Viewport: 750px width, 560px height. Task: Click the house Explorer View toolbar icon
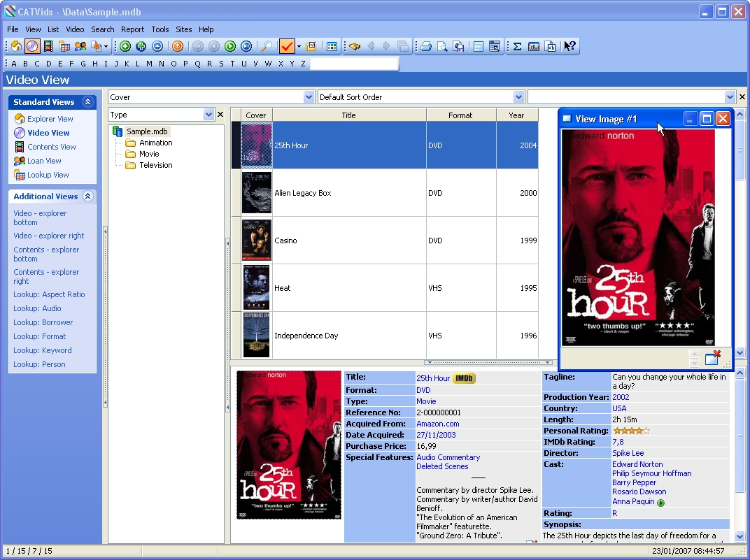pyautogui.click(x=16, y=46)
